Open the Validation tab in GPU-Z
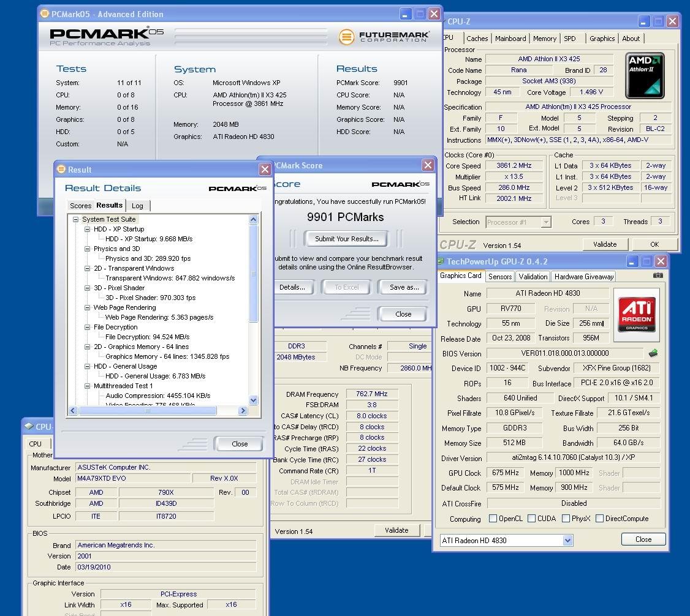 tap(533, 277)
